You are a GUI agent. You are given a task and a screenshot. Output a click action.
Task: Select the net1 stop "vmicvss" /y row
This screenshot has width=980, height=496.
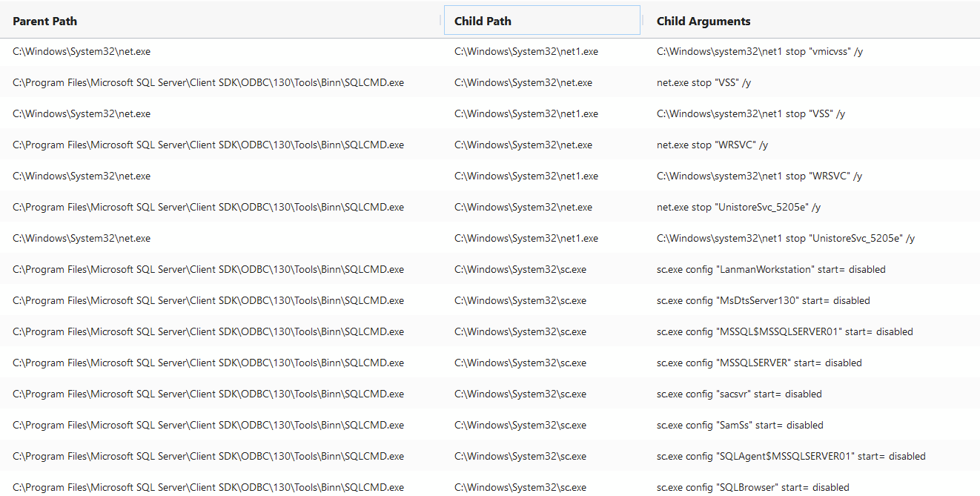tap(490, 52)
